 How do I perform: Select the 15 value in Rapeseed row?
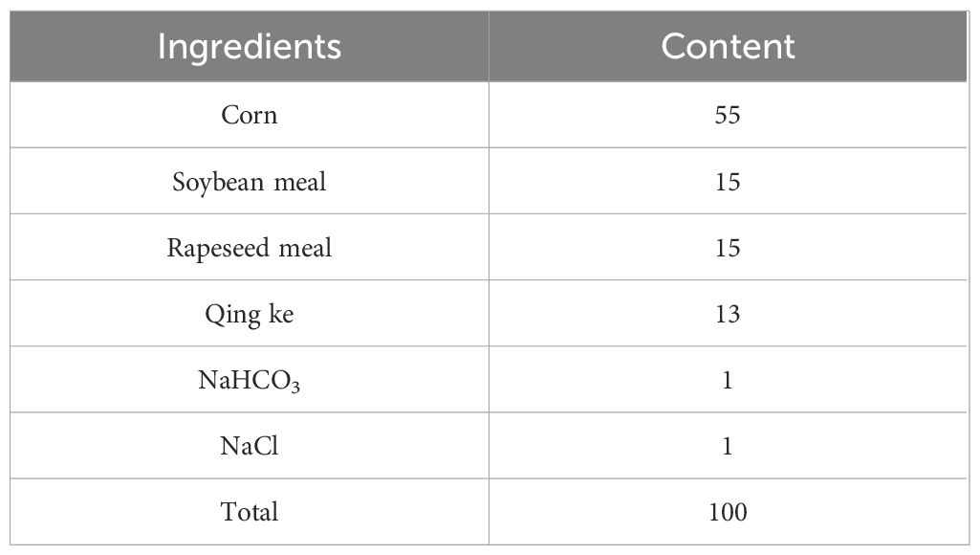728,248
